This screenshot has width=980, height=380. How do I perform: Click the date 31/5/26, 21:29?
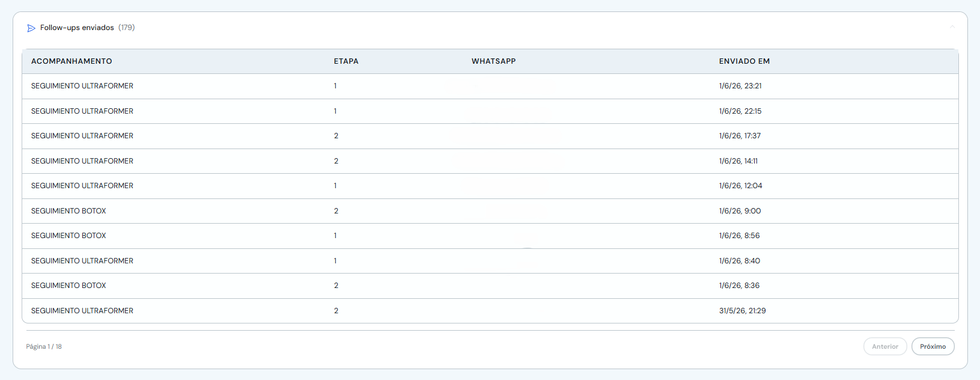tap(743, 311)
